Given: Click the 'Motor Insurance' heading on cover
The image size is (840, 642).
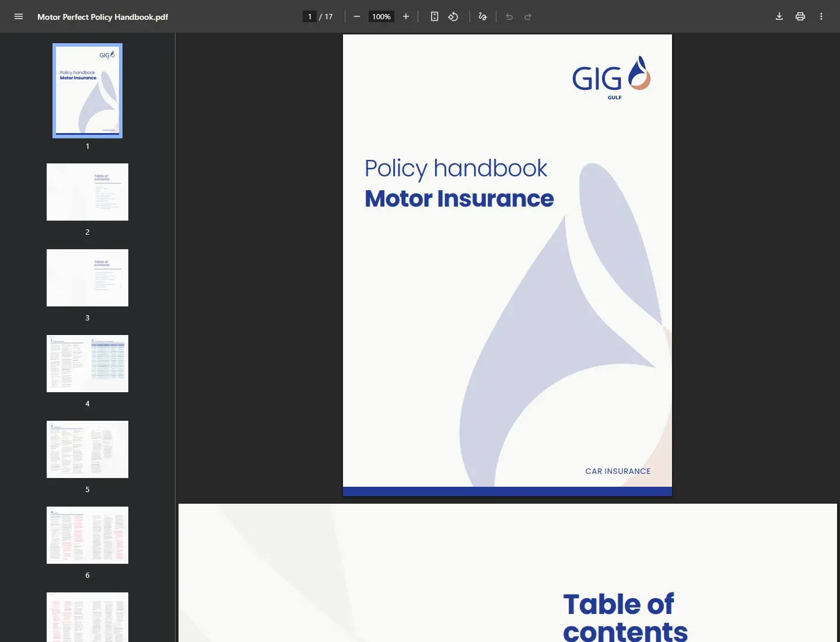Looking at the screenshot, I should pos(459,198).
